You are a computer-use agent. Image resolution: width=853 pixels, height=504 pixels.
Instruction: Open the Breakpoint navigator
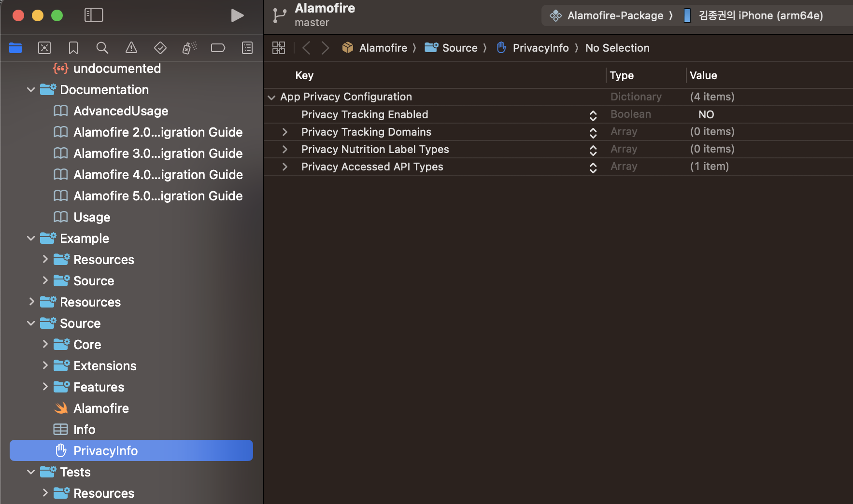coord(218,48)
